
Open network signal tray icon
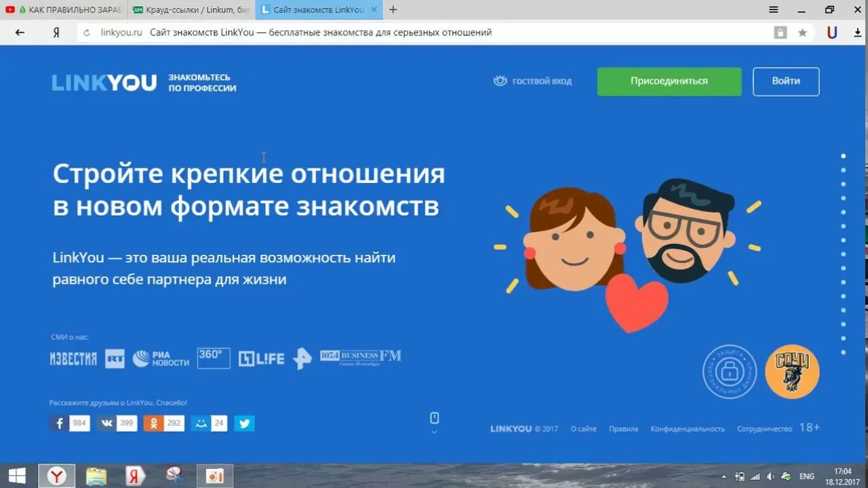click(755, 476)
